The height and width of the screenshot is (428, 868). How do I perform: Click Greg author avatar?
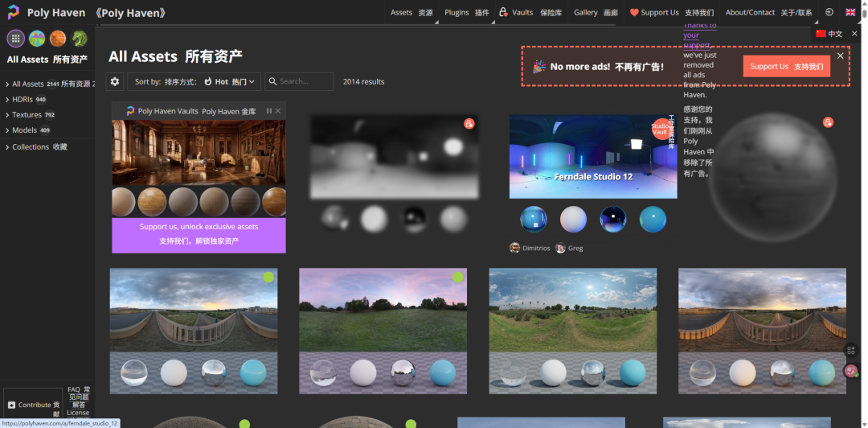pos(561,248)
